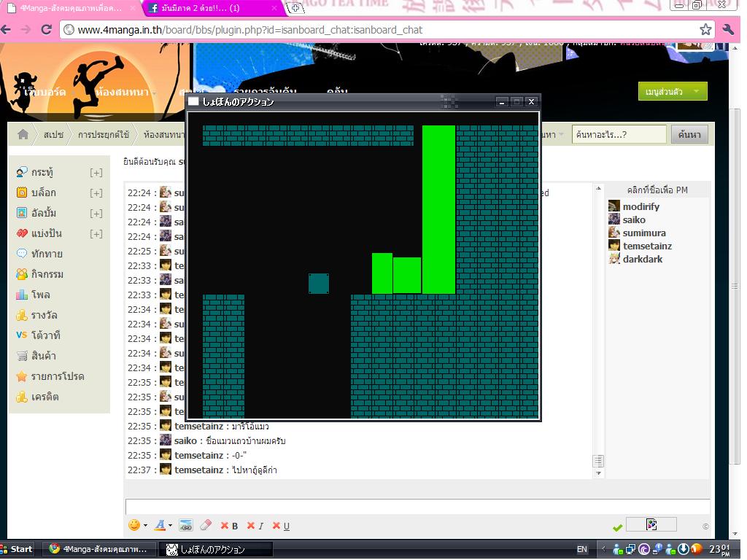Click the eraser clear-format icon
The image size is (747, 560).
(206, 525)
